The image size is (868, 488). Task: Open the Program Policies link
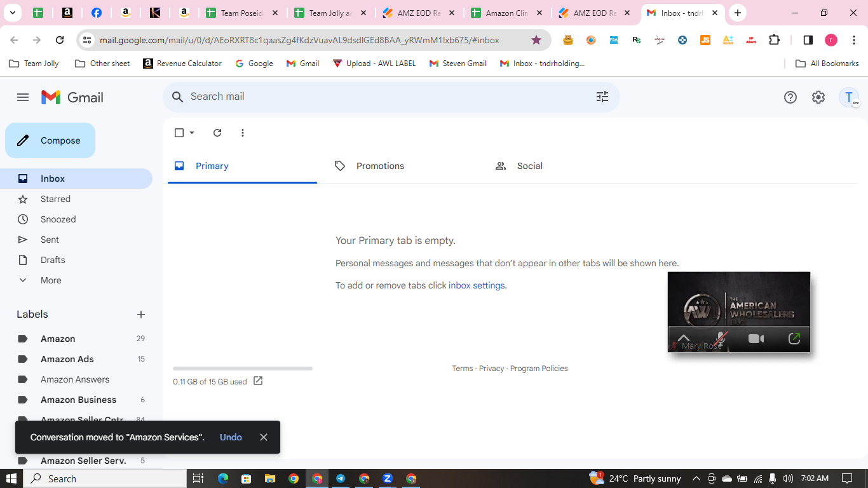539,369
